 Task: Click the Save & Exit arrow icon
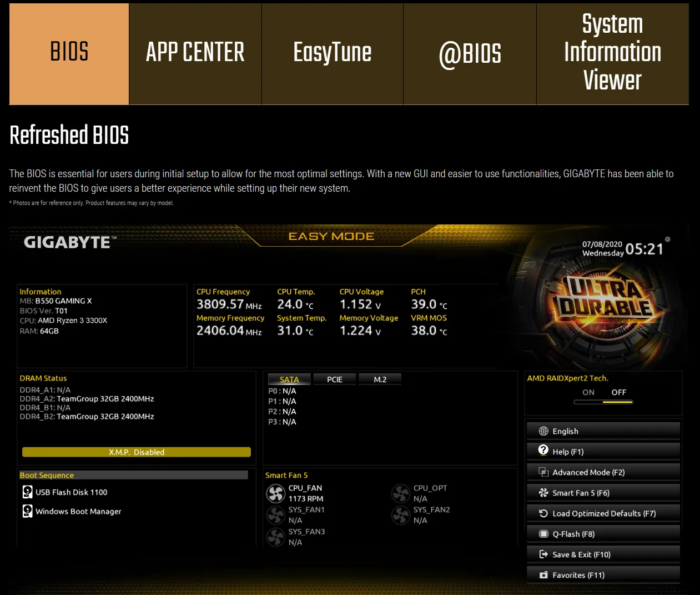543,554
